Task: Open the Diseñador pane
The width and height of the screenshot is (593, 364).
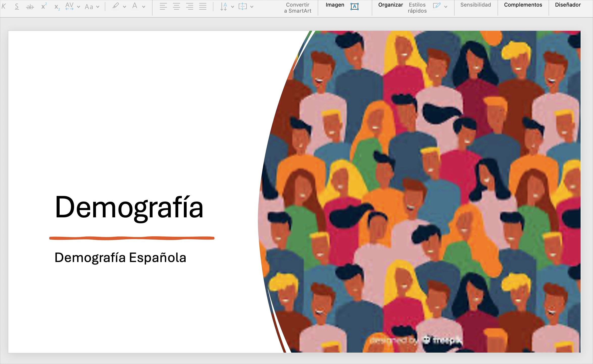Action: click(568, 5)
